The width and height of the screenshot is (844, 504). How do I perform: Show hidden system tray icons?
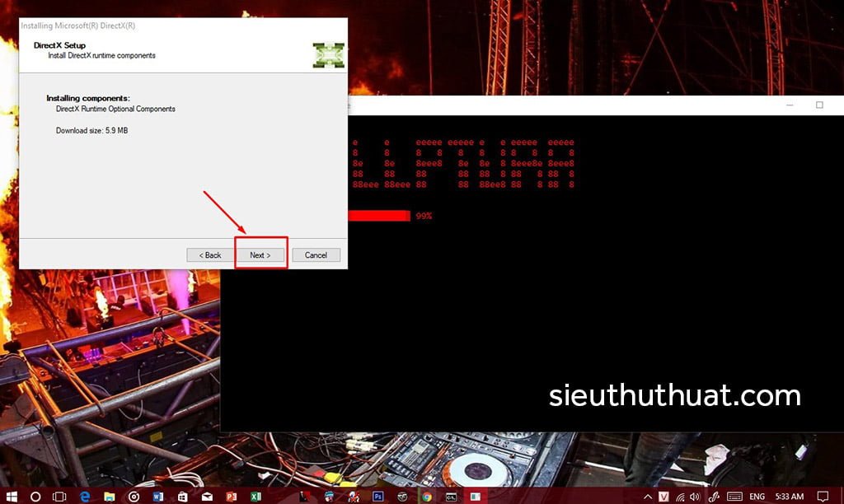click(x=648, y=497)
